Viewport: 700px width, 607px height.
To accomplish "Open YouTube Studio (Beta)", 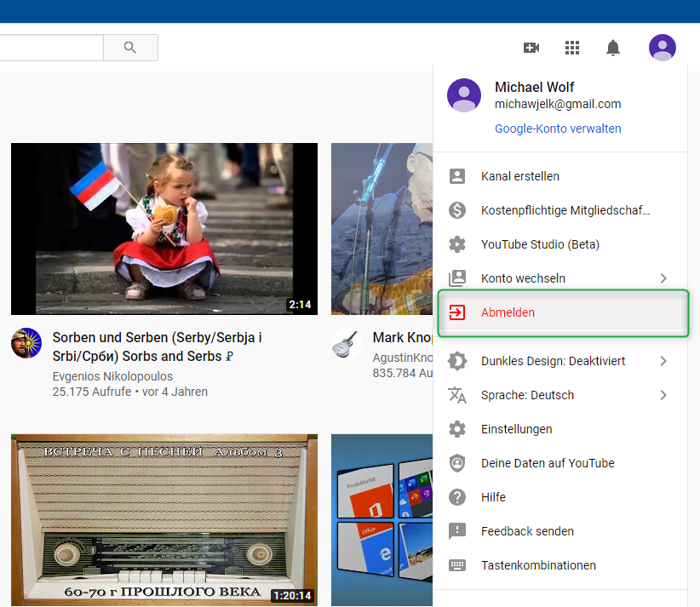I will [540, 244].
